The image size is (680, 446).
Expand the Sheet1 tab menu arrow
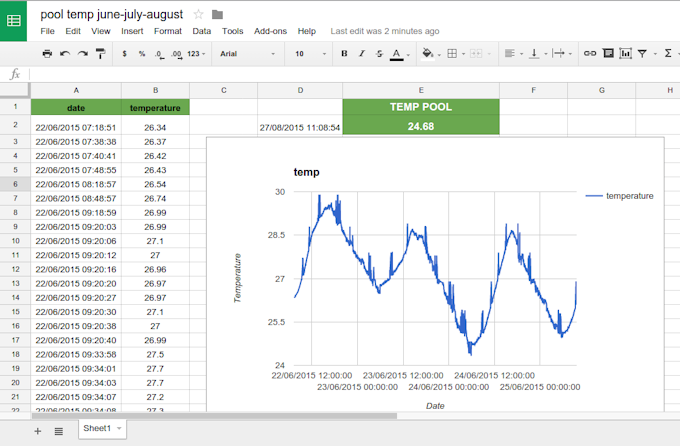coord(120,428)
